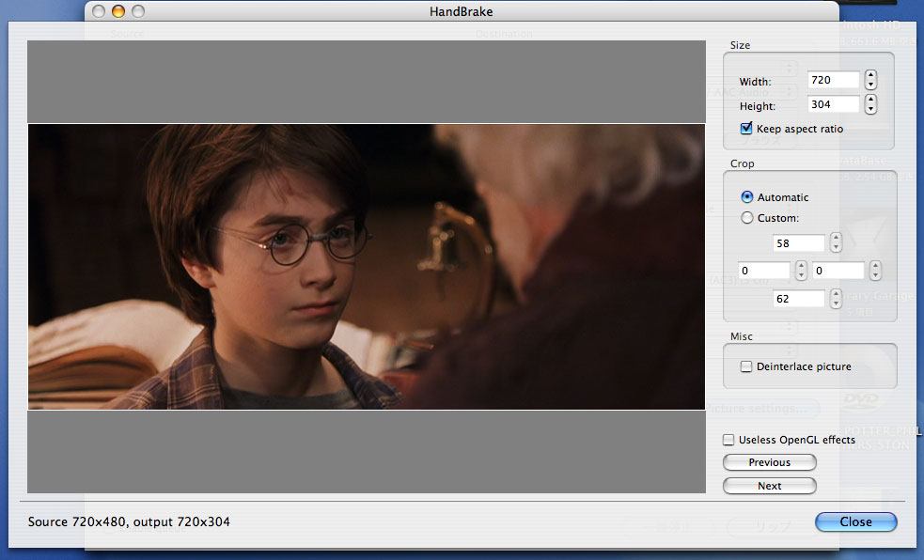Choose the Custom crop radio button
The width and height of the screenshot is (924, 560).
(x=747, y=218)
